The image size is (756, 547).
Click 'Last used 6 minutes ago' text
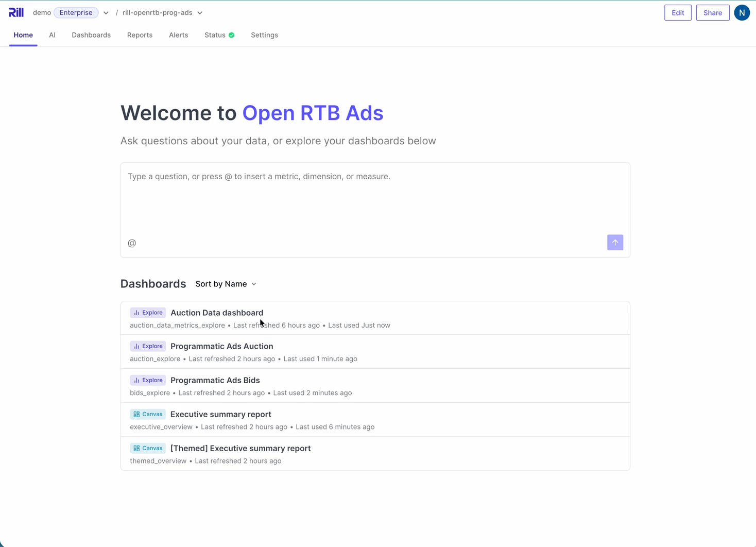point(335,427)
